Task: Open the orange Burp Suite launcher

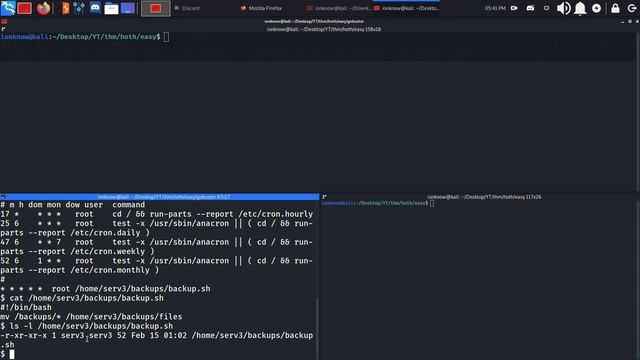Action: click(x=65, y=8)
